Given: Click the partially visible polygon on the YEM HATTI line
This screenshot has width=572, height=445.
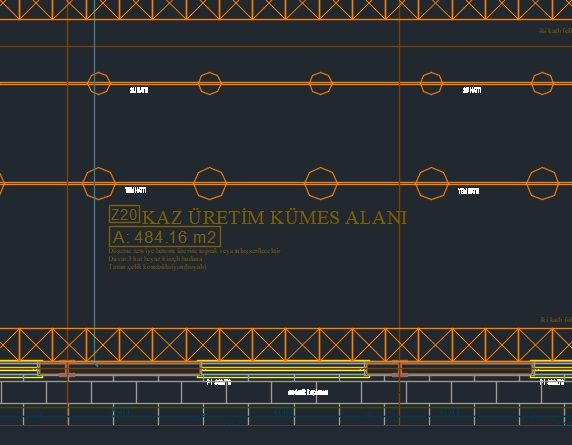Looking at the screenshot, I should pyautogui.click(x=2, y=183).
